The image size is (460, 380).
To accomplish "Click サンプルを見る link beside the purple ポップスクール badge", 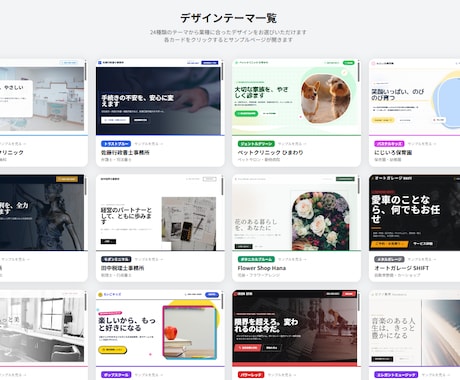I will click(x=149, y=375).
